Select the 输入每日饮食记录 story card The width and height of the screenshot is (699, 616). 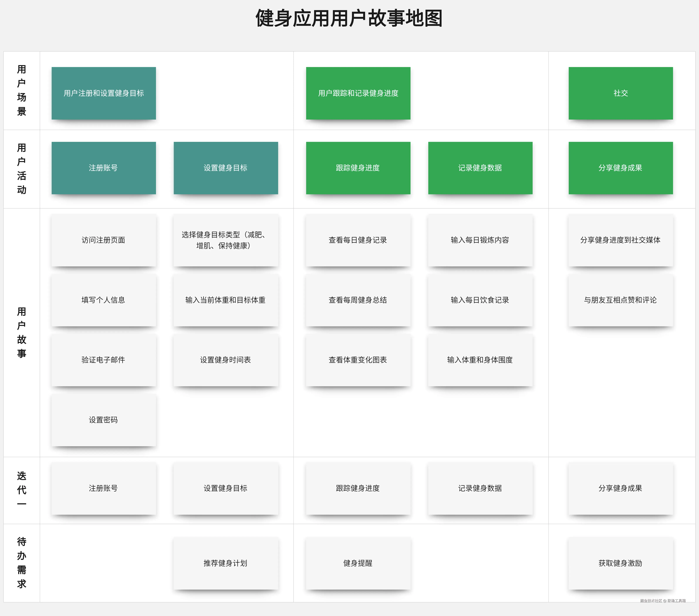tap(480, 300)
